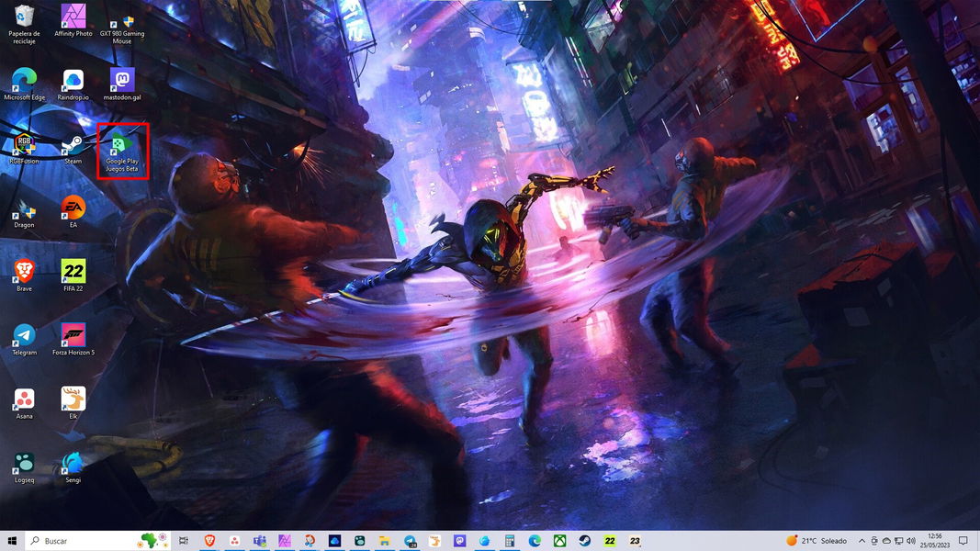The width and height of the screenshot is (980, 551).
Task: Open the Windows Start menu
Action: pos(12,541)
